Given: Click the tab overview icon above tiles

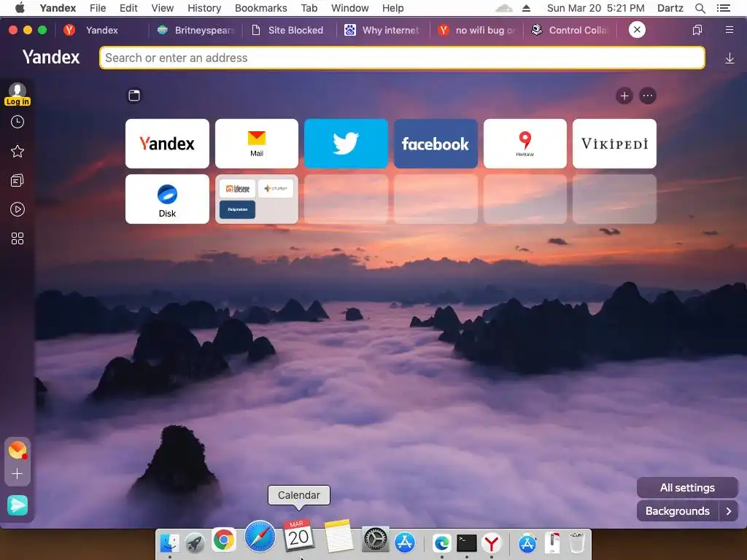Looking at the screenshot, I should click(134, 96).
